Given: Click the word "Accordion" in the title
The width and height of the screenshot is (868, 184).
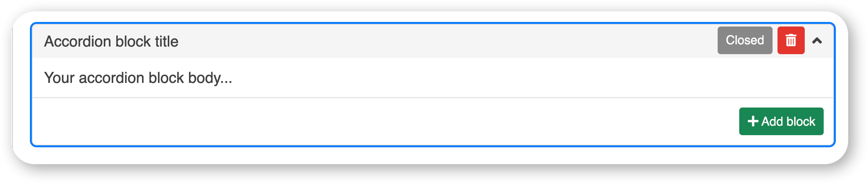Looking at the screenshot, I should (78, 41).
